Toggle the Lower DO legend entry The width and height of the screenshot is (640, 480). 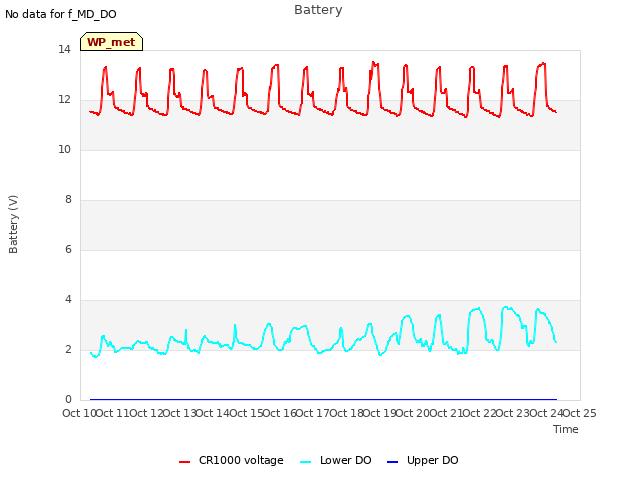[x=336, y=460]
